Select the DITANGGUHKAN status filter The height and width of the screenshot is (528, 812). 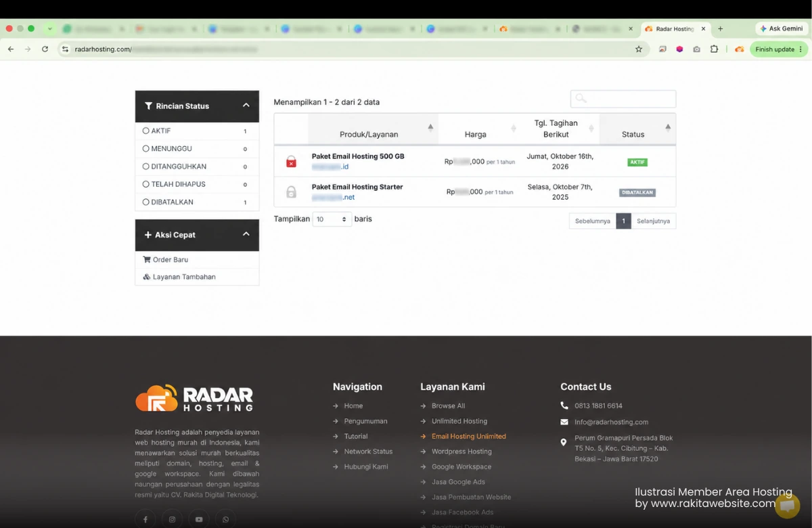[x=197, y=166]
